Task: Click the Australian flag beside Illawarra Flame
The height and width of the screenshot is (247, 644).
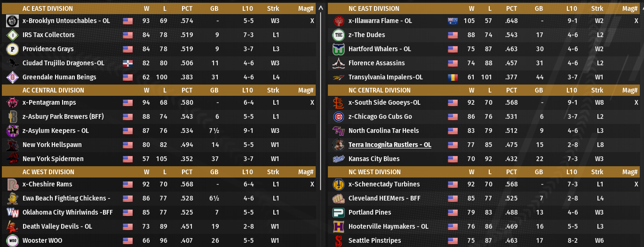Action: point(453,21)
